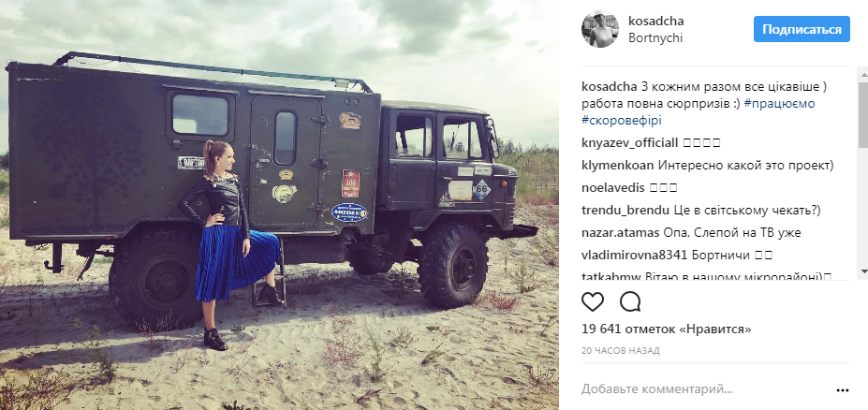Click the comment speech bubble icon
Screen dimensions: 868x410
[630, 301]
